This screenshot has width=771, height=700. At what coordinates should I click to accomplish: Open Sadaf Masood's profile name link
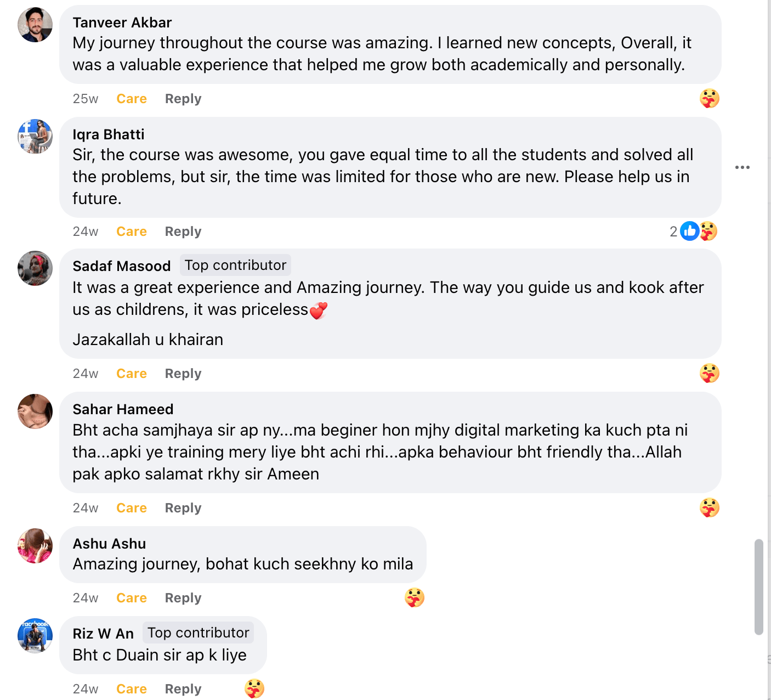122,266
